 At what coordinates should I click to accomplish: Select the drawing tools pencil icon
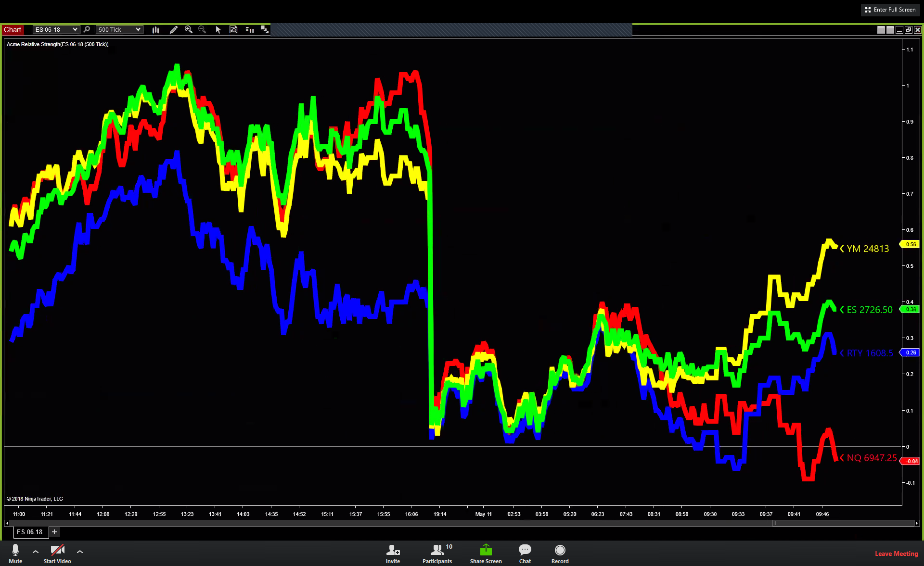click(x=174, y=30)
